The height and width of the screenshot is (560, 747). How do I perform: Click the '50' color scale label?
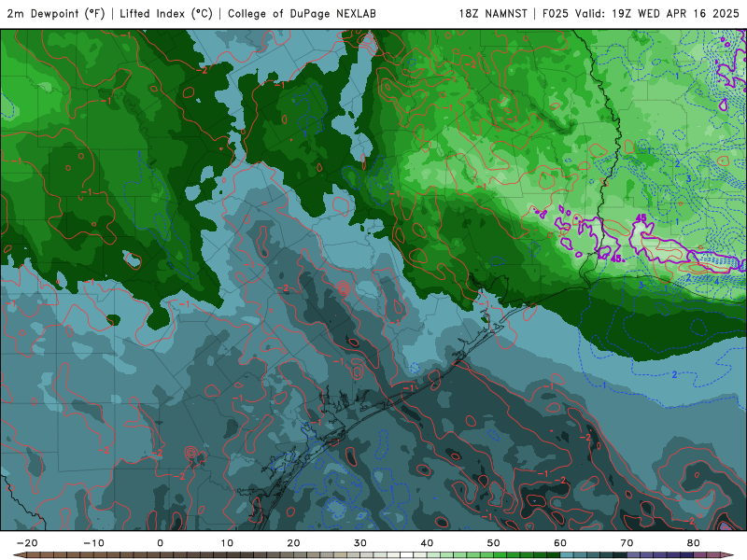pos(494,543)
